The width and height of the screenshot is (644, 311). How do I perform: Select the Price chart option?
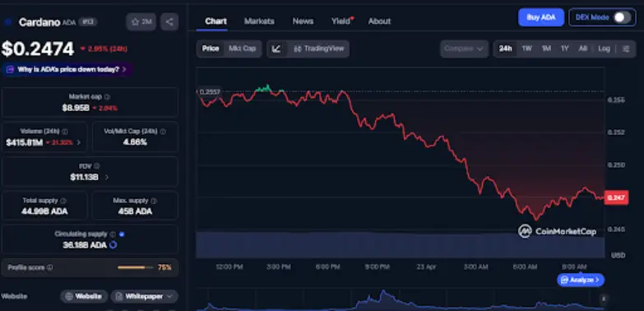[211, 49]
